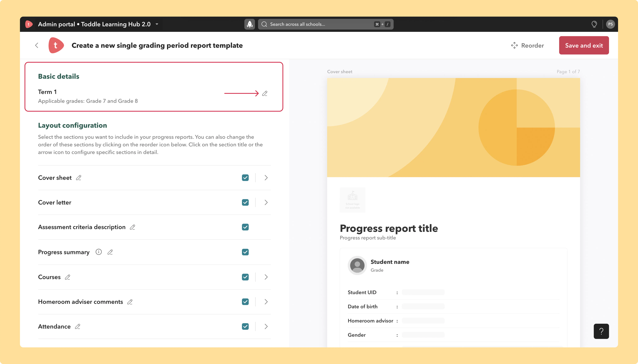Click Applicable grades: Grade 7 and Grade 8
The image size is (638, 364).
coord(88,101)
